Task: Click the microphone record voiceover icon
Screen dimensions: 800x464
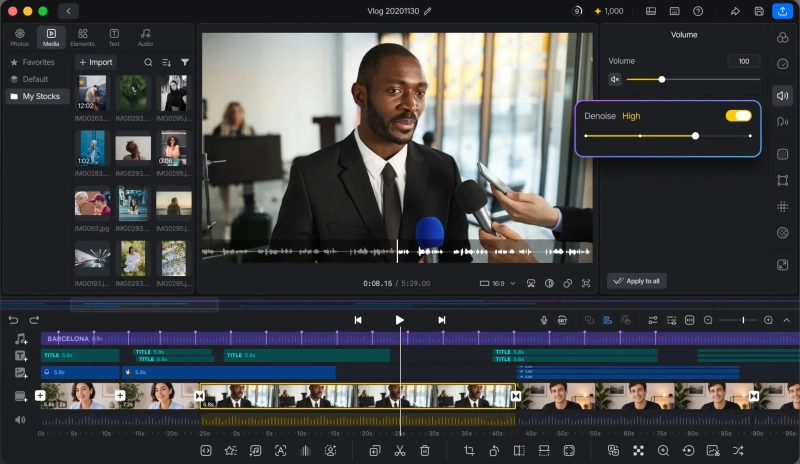Action: pos(544,320)
